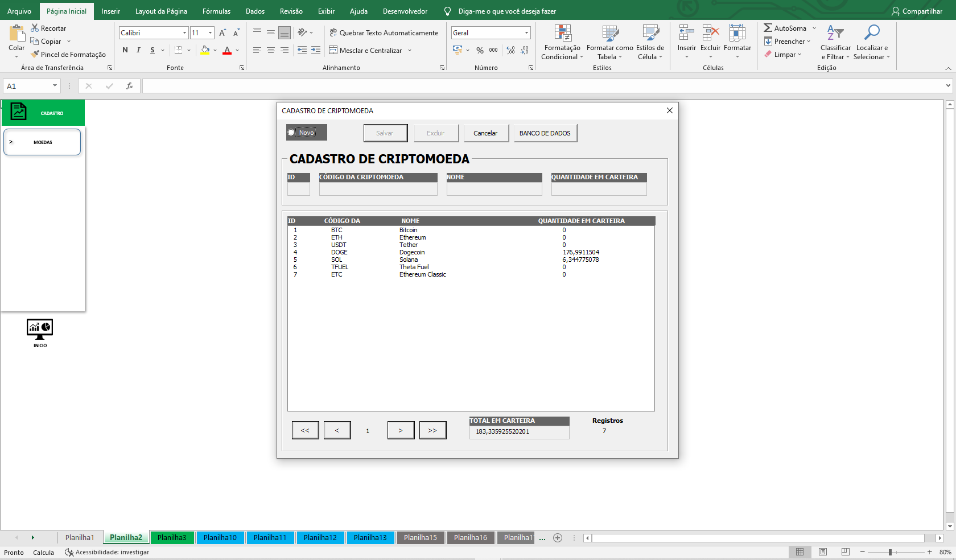Switch to the Inserir ribbon tab

click(111, 11)
